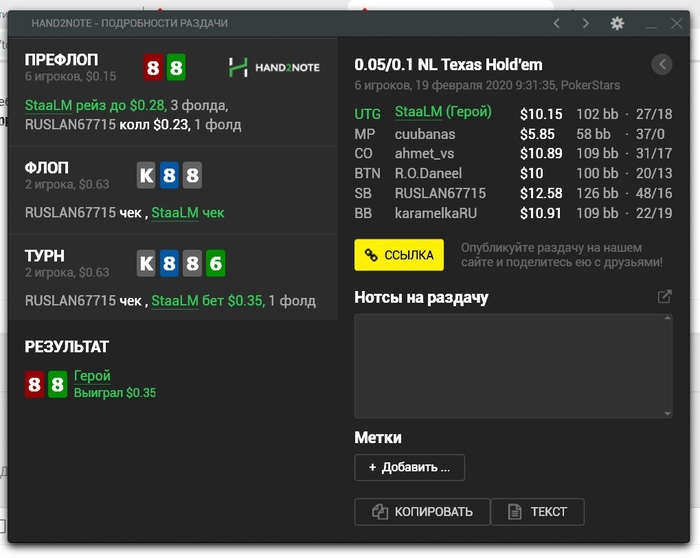
Task: Click the notes scrollbar up arrow
Action: pos(668,318)
